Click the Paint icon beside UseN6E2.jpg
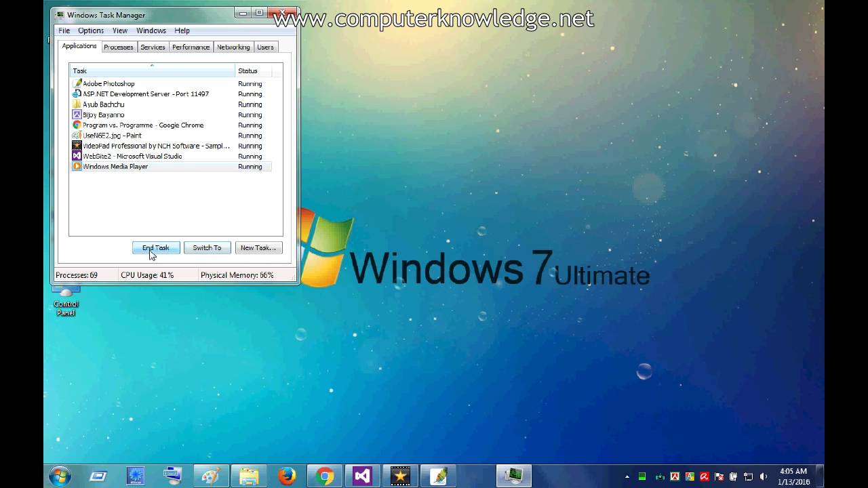The height and width of the screenshot is (488, 868). [77, 136]
